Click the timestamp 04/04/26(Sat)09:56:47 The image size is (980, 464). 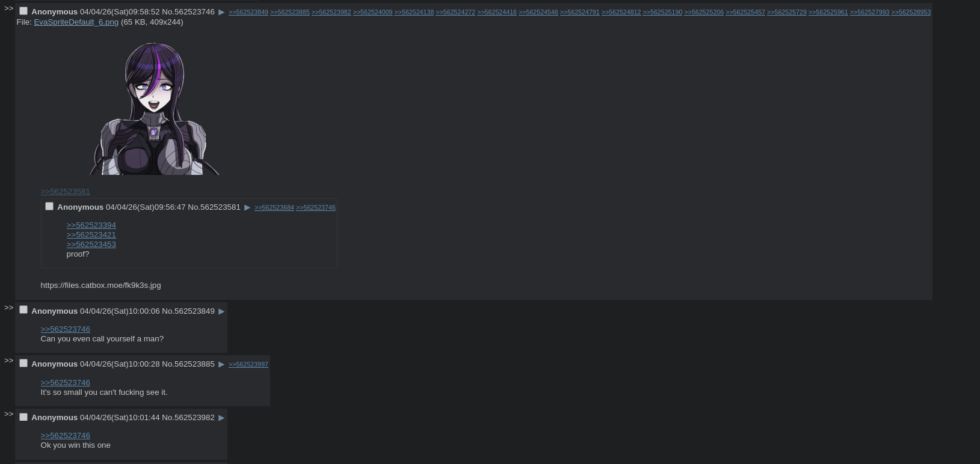146,207
